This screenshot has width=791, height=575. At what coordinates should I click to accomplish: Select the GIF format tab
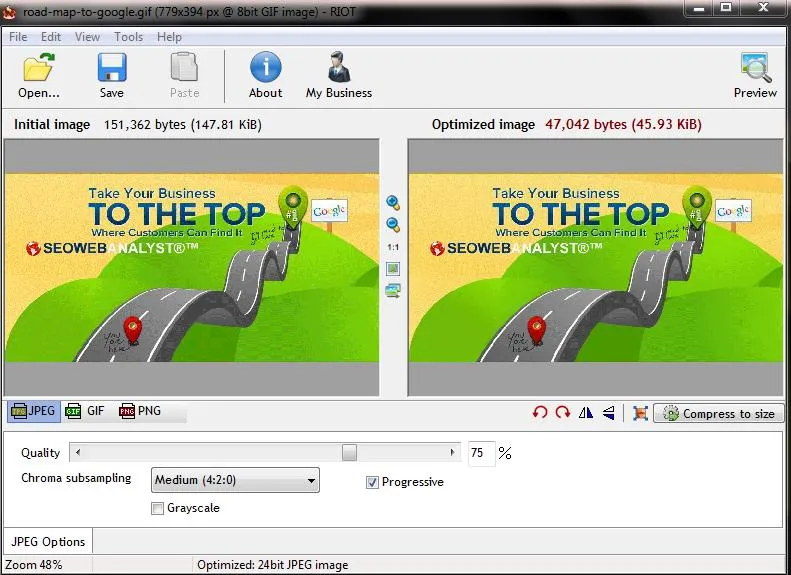tap(85, 411)
